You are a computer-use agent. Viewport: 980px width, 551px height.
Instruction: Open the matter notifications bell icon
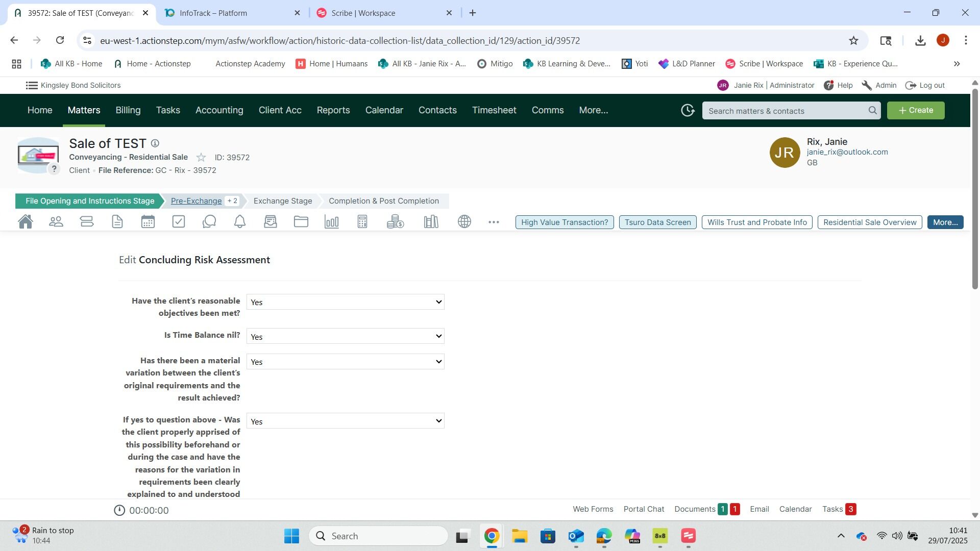240,222
